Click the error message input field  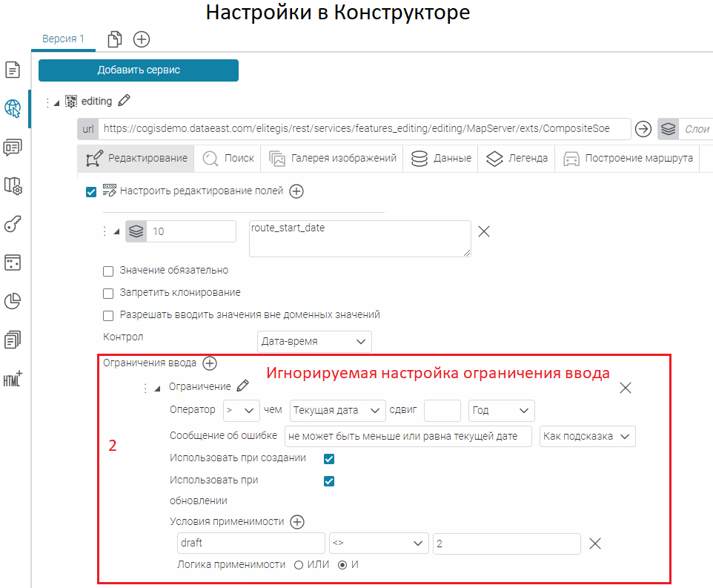pos(408,436)
